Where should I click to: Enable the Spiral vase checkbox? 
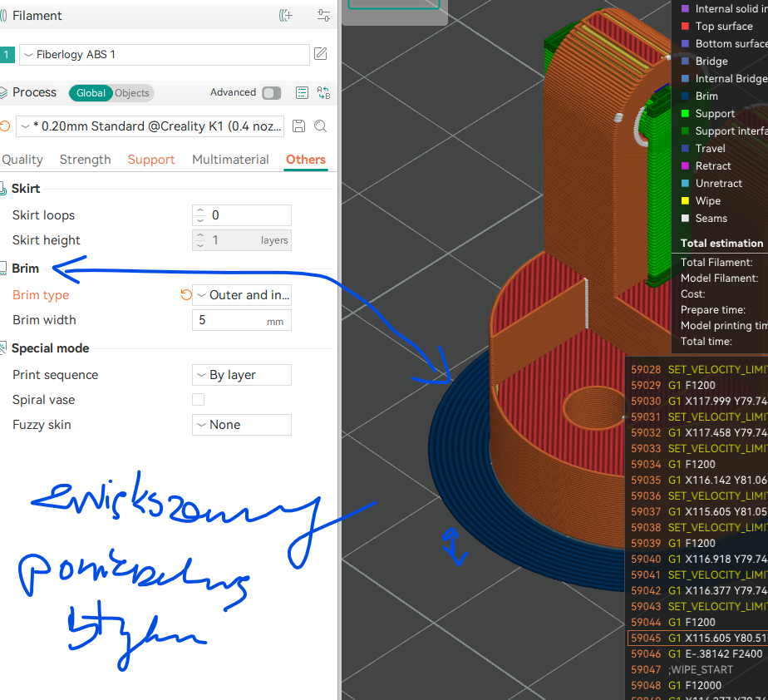point(198,400)
